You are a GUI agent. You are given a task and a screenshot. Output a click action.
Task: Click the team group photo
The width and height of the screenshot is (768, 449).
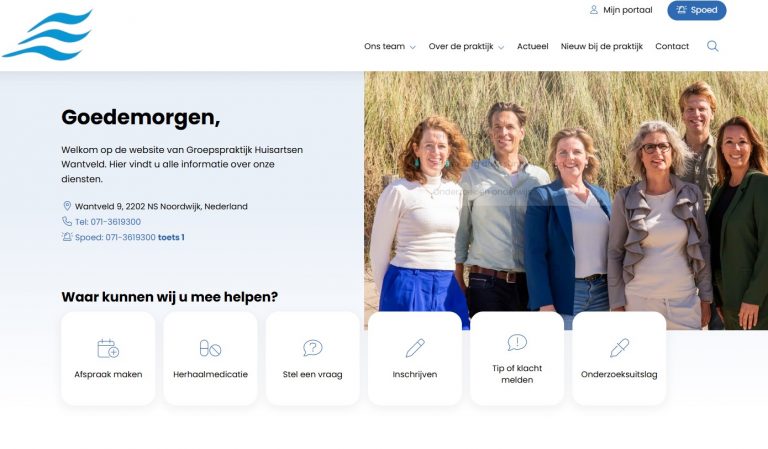(x=565, y=200)
